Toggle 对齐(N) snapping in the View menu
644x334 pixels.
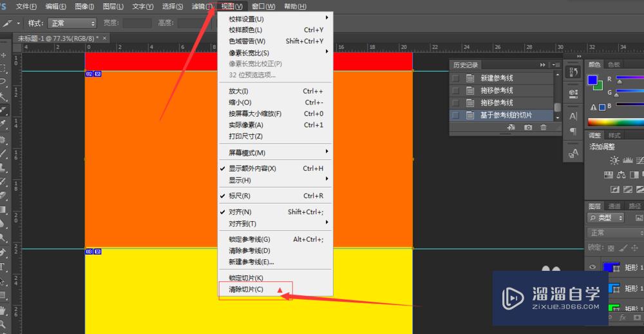point(275,212)
